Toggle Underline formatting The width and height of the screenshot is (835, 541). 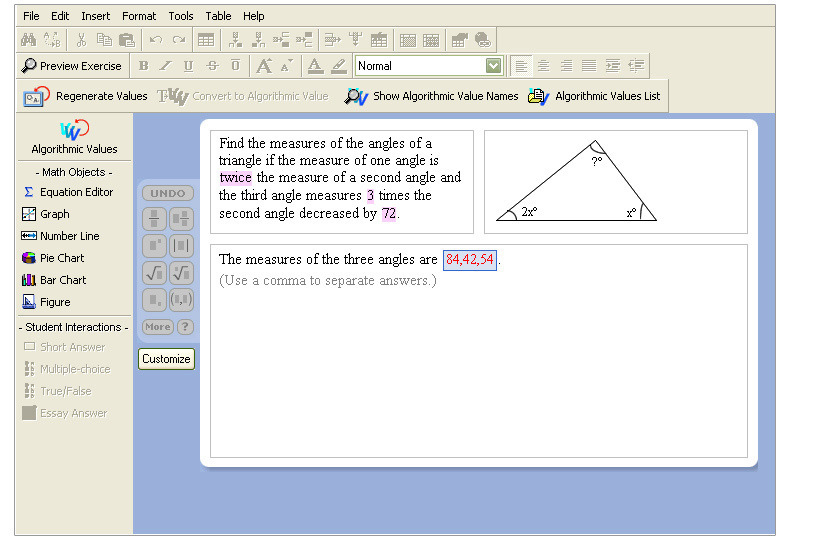coord(189,65)
